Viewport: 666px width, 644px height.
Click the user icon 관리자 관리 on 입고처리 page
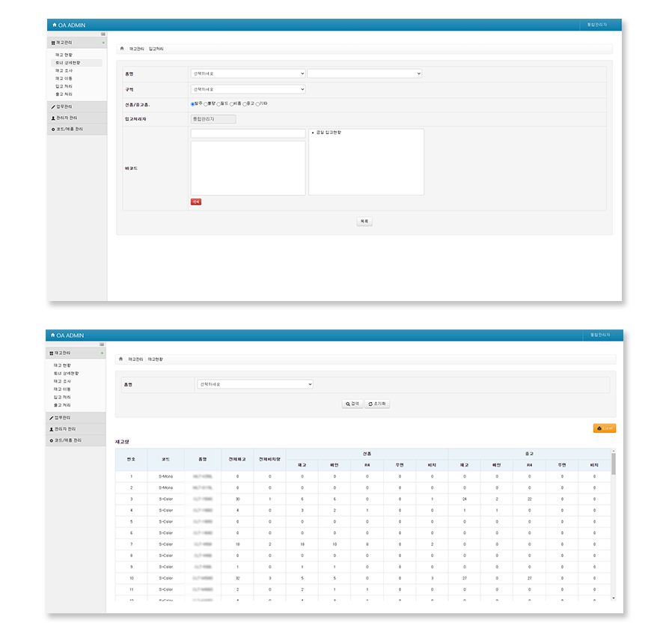tap(53, 118)
